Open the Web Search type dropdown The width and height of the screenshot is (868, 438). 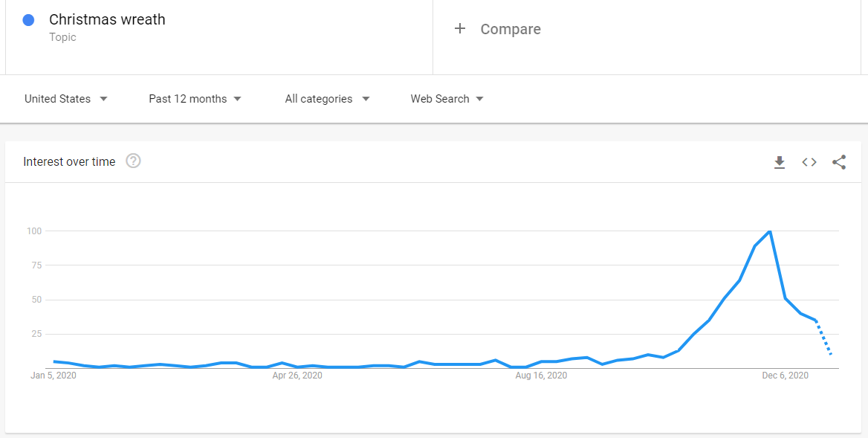pos(447,99)
